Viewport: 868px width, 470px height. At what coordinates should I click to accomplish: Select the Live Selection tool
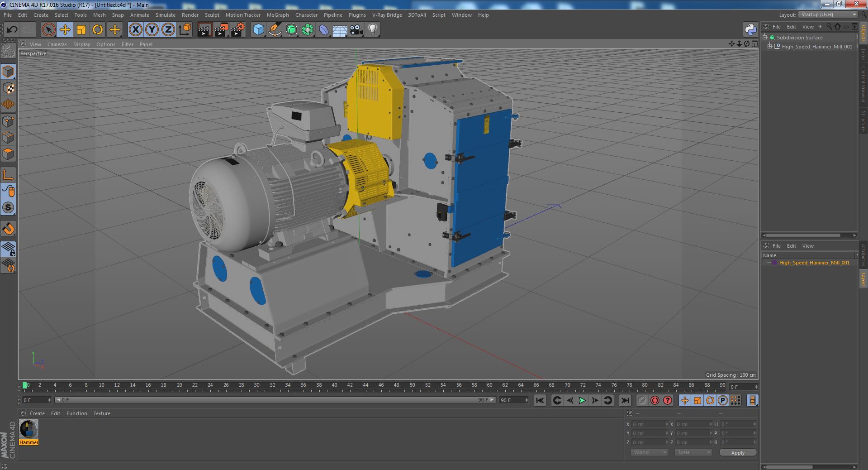(x=48, y=30)
